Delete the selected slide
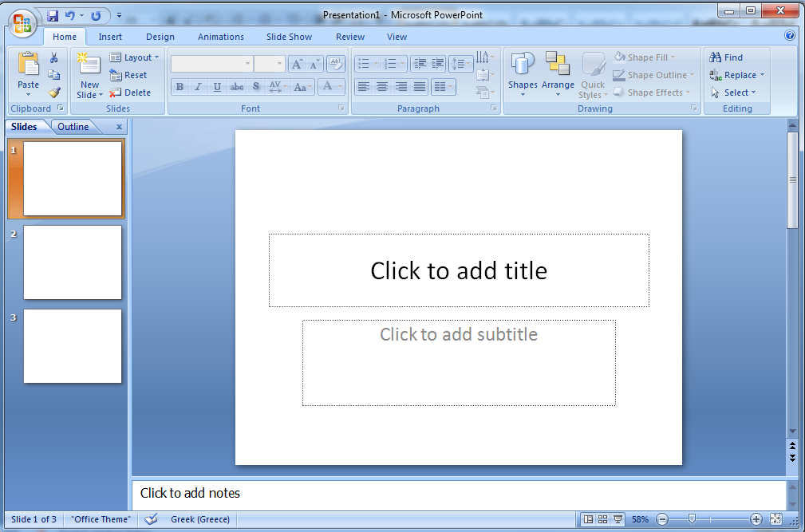805x532 pixels. point(130,93)
